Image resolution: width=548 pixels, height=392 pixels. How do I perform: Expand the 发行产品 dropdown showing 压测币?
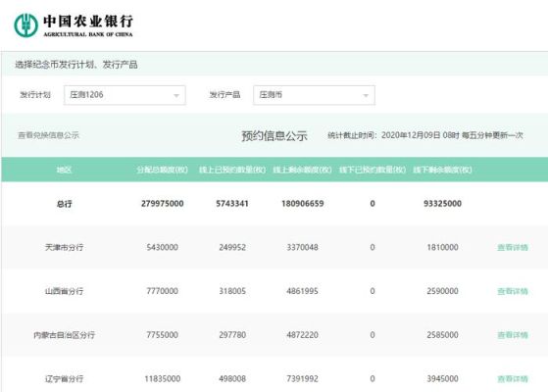click(314, 95)
